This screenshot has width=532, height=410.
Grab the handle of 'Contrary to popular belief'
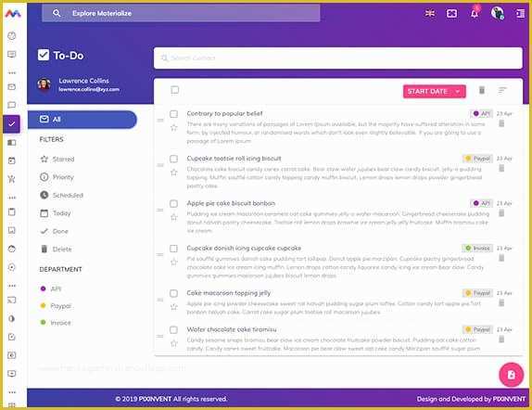(160, 121)
